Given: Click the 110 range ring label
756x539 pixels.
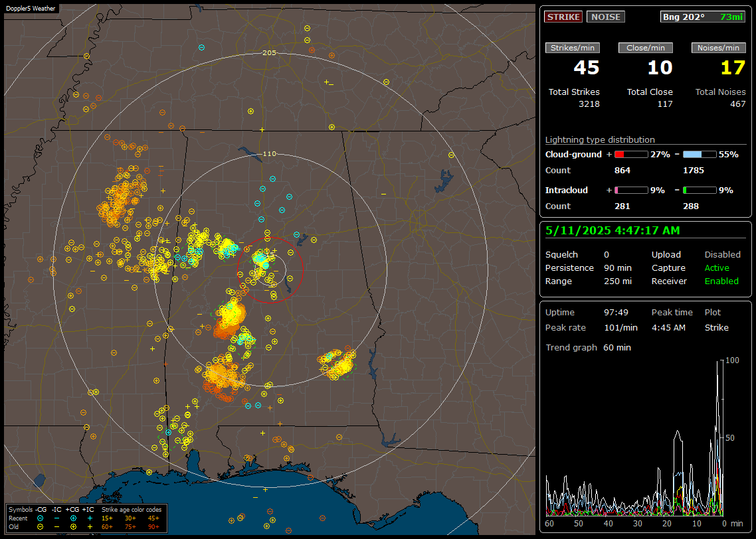Looking at the screenshot, I should (x=269, y=153).
